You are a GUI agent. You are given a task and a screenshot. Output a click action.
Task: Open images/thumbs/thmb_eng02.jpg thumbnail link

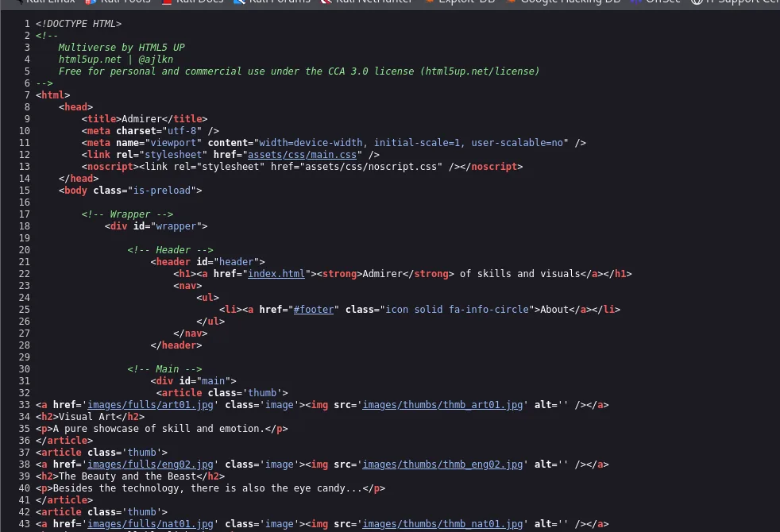pyautogui.click(x=442, y=465)
